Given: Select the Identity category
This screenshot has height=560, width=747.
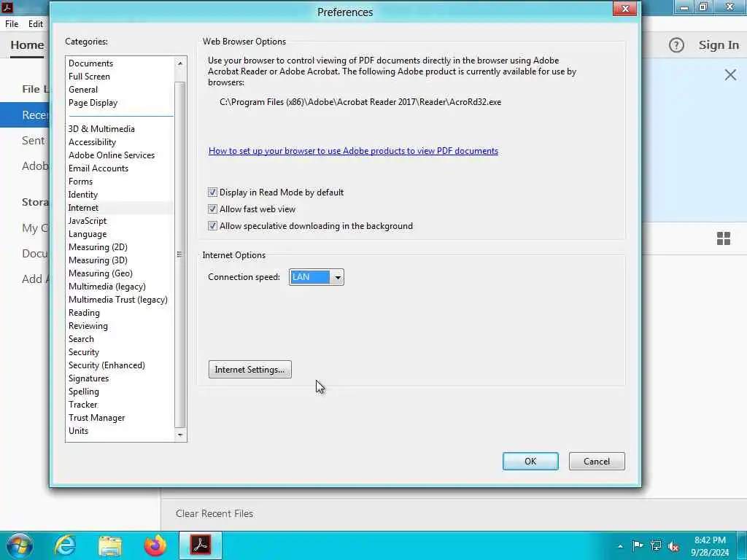Looking at the screenshot, I should (x=83, y=195).
